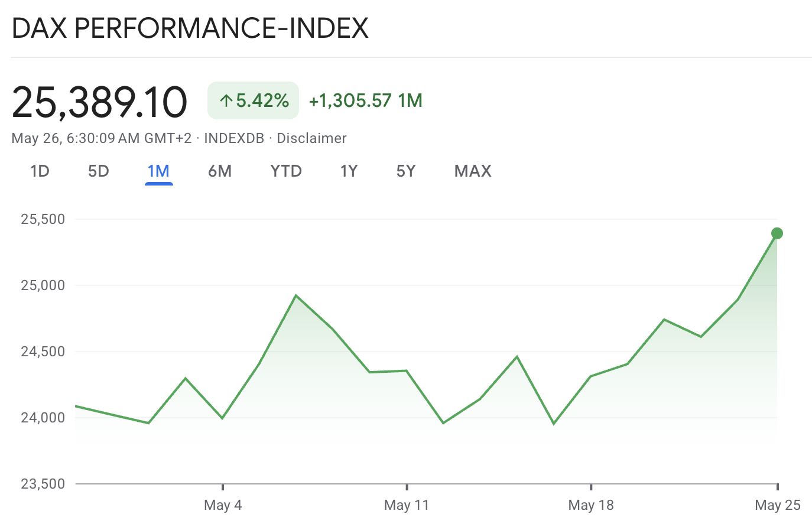Screen dimensions: 812x527
Task: Click the index value 25,389.10
Action: coord(99,102)
